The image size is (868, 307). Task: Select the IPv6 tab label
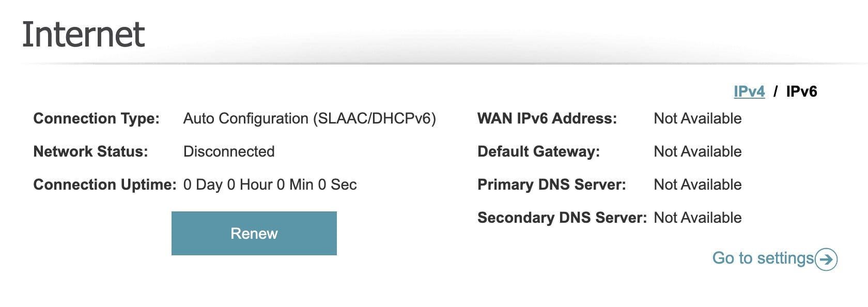(x=801, y=91)
